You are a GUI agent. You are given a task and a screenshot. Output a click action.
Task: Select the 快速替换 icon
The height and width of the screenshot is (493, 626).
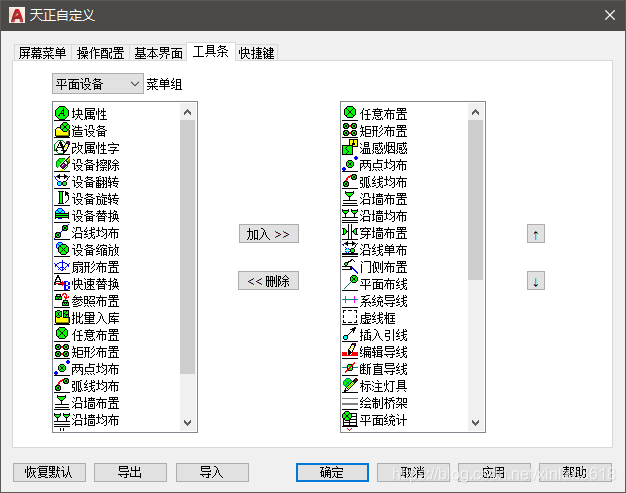coord(62,283)
